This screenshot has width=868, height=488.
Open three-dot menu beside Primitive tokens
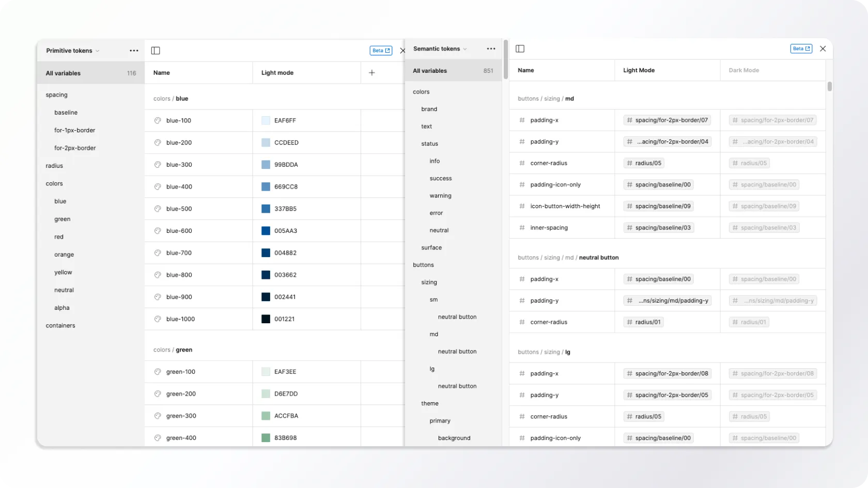coord(134,51)
